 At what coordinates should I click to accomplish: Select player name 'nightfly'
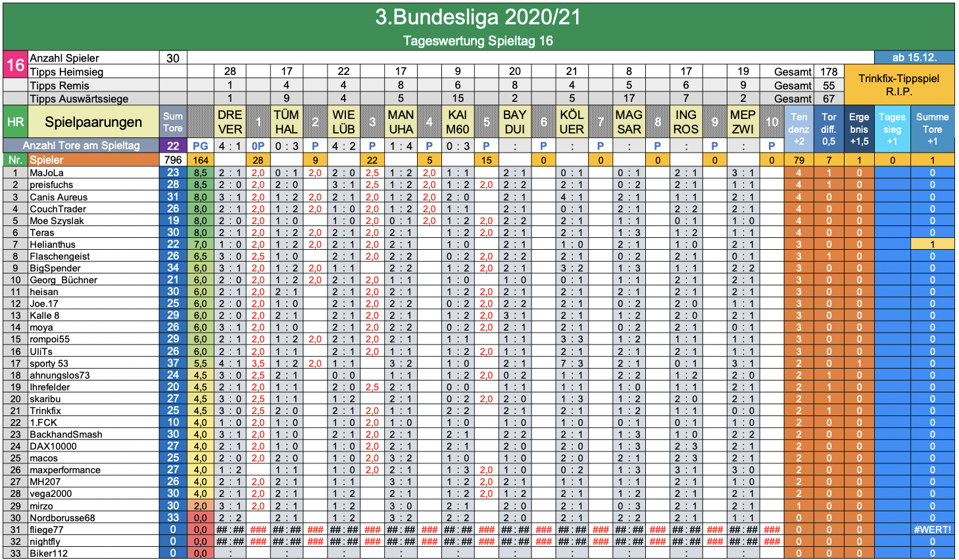(45, 541)
